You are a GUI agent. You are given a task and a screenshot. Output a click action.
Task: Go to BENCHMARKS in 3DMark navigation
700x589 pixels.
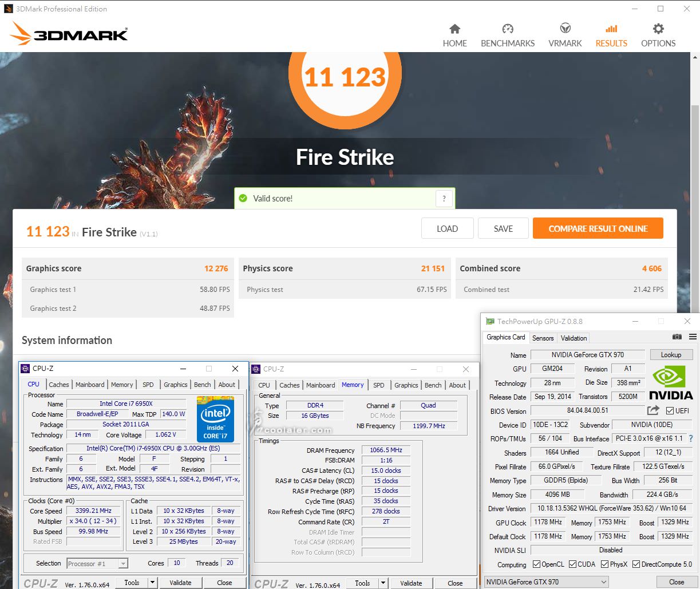click(x=508, y=35)
